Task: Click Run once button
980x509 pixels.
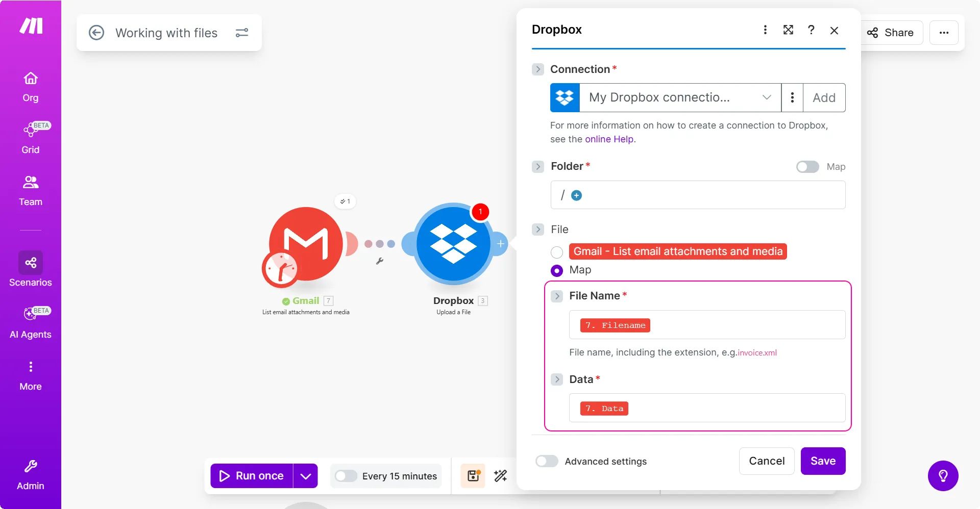Action: 252,476
